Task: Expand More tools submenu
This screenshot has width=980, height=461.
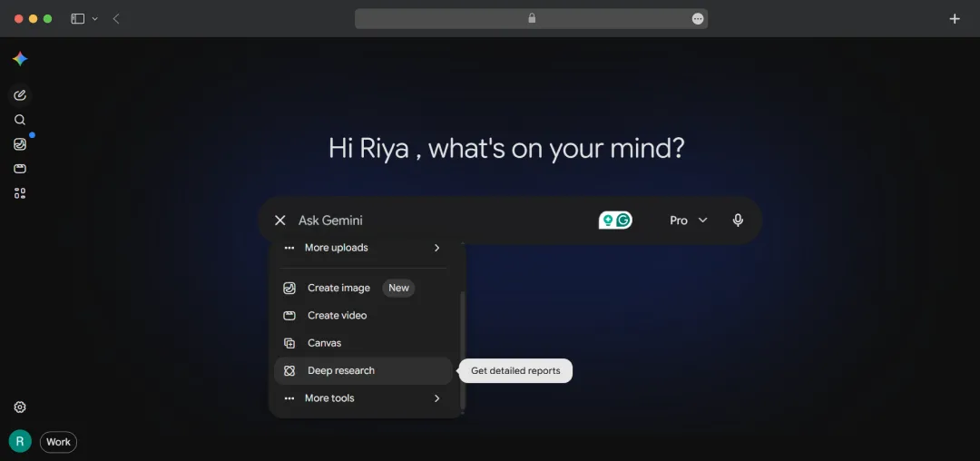Action: (363, 397)
